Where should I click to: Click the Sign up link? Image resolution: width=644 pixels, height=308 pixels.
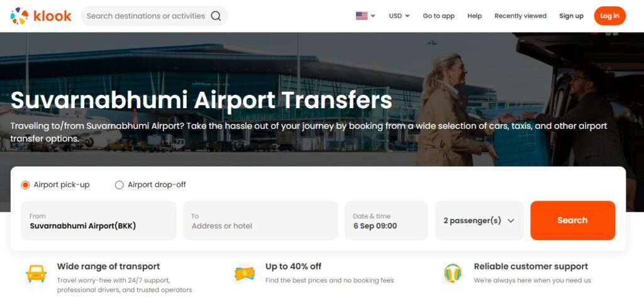point(571,16)
